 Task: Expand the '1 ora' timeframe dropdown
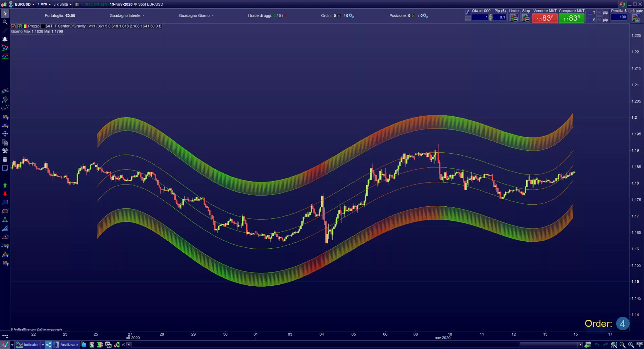(x=44, y=4)
